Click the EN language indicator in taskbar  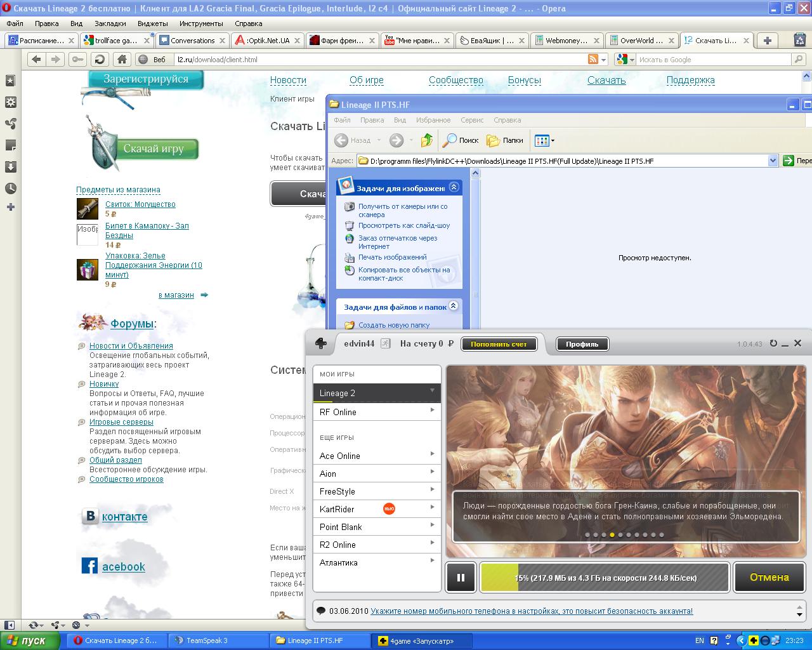point(700,640)
